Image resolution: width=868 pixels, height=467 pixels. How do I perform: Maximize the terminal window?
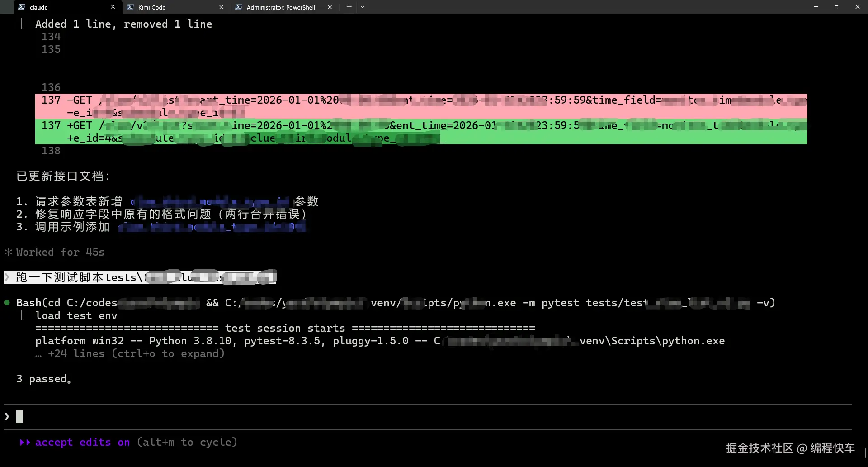pos(836,7)
